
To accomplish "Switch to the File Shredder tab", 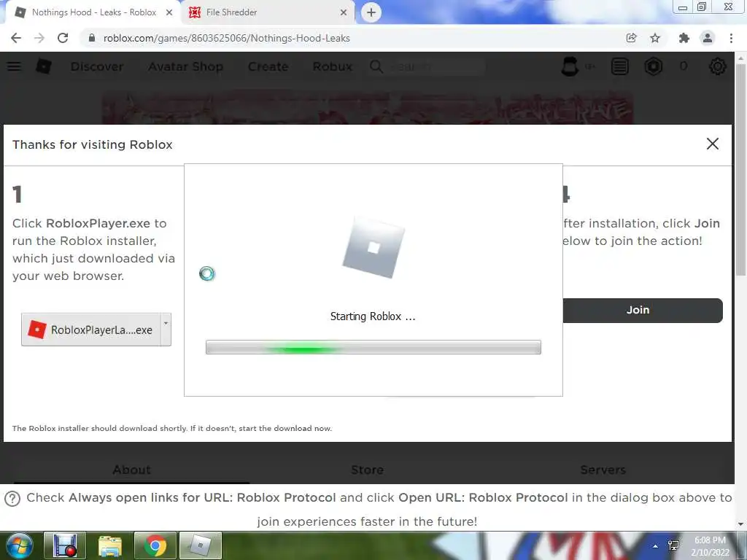I will (x=268, y=12).
